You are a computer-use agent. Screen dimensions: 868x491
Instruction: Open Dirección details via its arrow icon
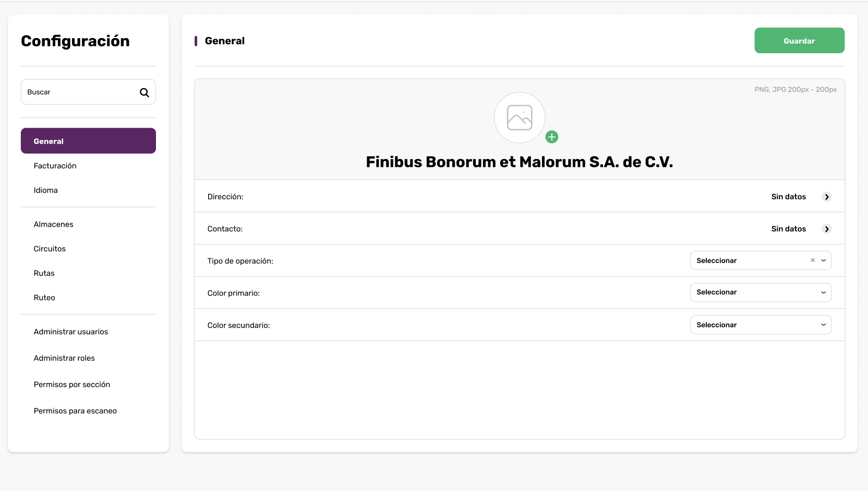(x=826, y=197)
